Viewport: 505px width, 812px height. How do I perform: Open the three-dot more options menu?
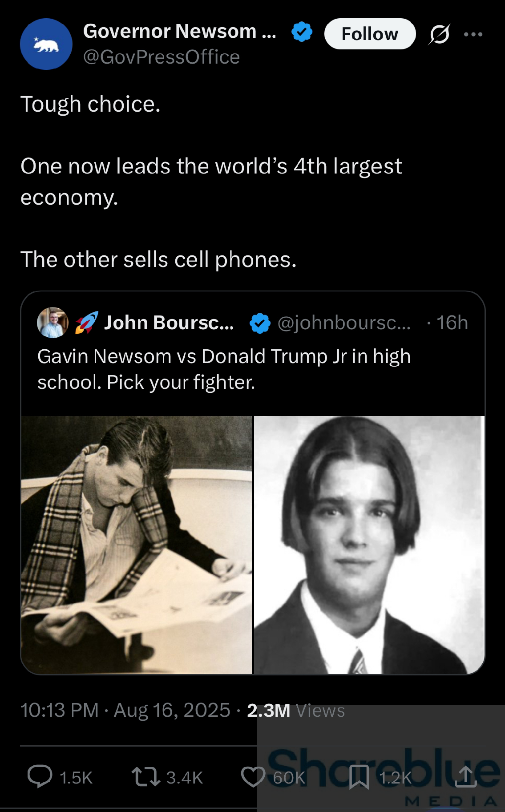[x=473, y=34]
